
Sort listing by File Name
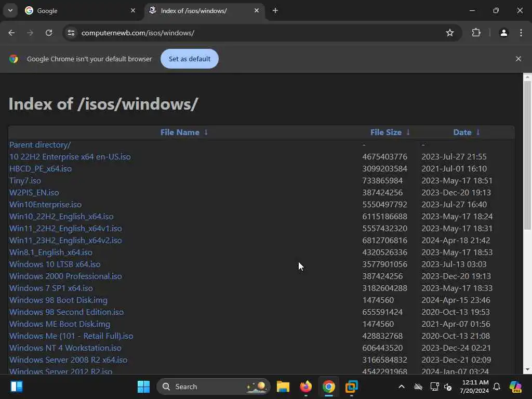(x=180, y=132)
